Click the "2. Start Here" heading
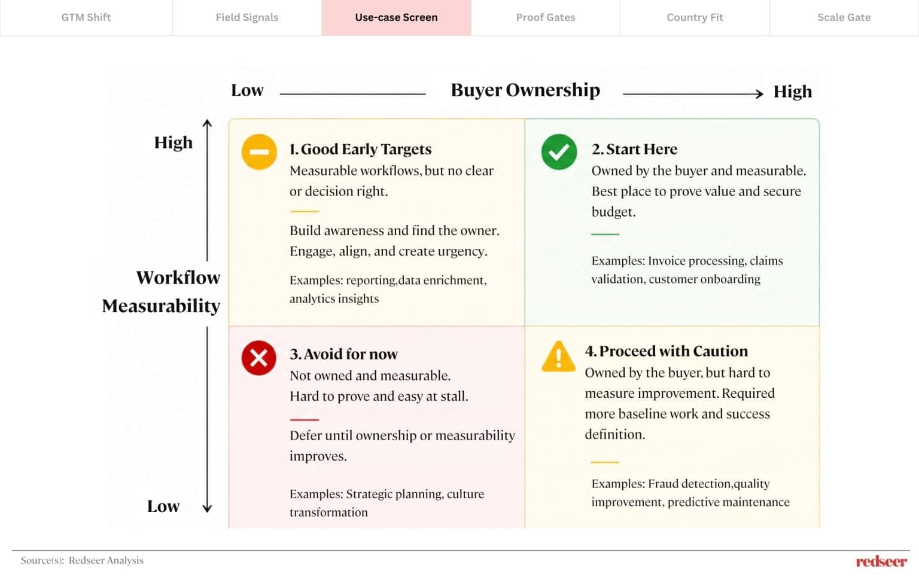This screenshot has height=588, width=919. click(x=634, y=149)
